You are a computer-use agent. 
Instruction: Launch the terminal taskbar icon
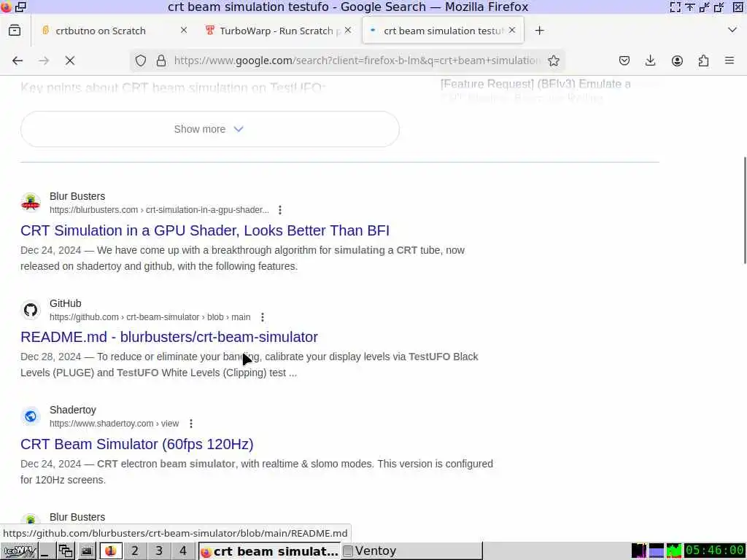tap(86, 551)
